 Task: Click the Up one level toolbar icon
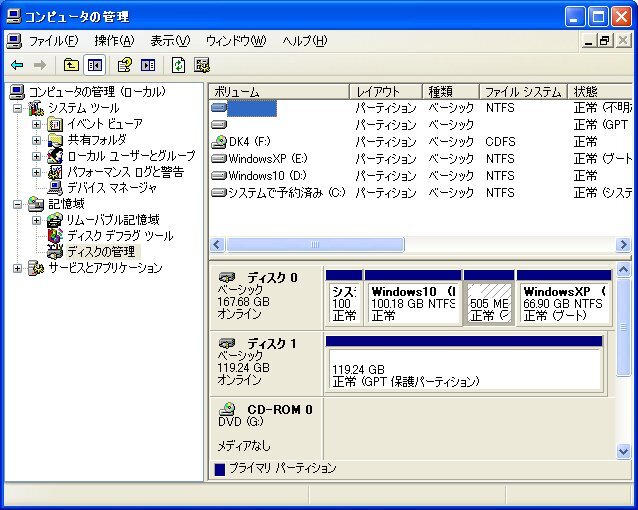point(71,65)
